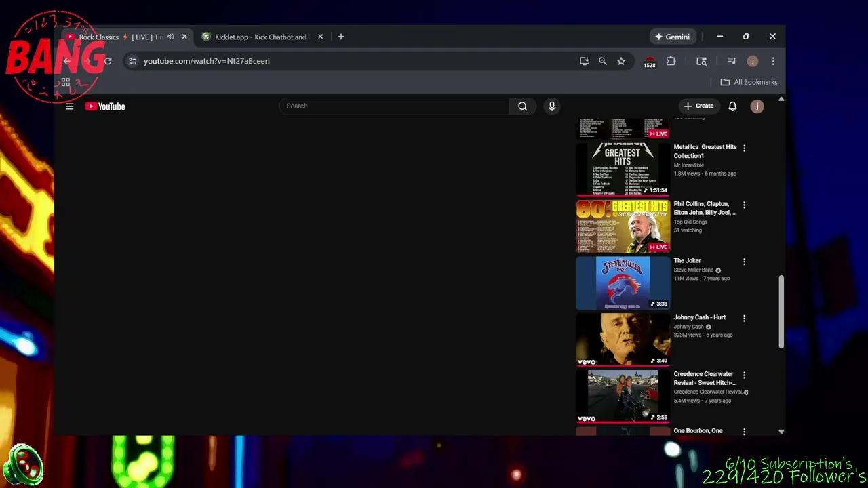Open One Bourbon, One video title

pos(698,431)
